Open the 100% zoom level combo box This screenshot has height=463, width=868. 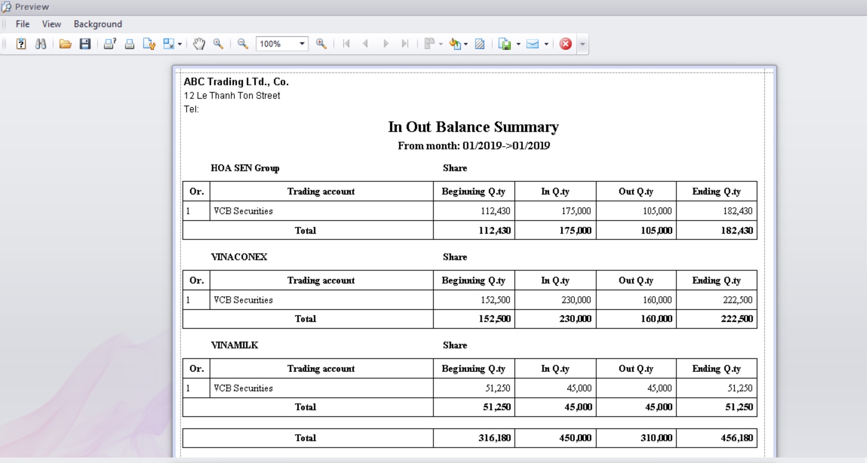282,44
